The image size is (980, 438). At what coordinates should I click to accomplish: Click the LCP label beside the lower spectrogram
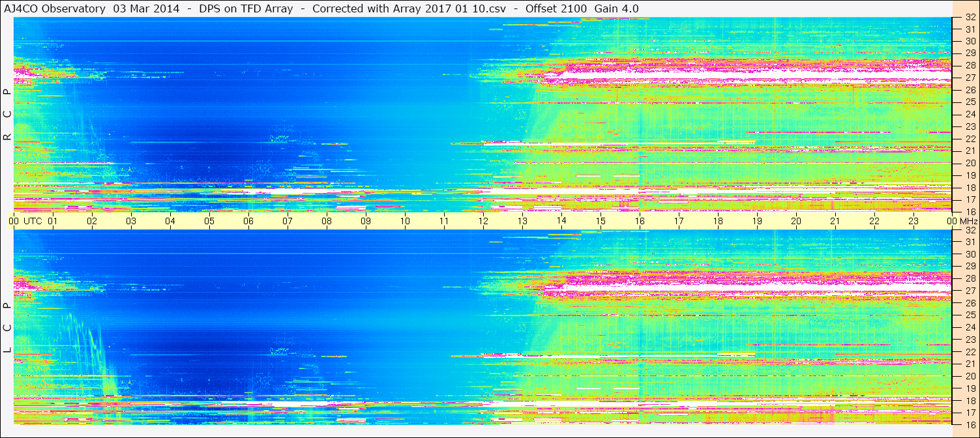(x=8, y=328)
